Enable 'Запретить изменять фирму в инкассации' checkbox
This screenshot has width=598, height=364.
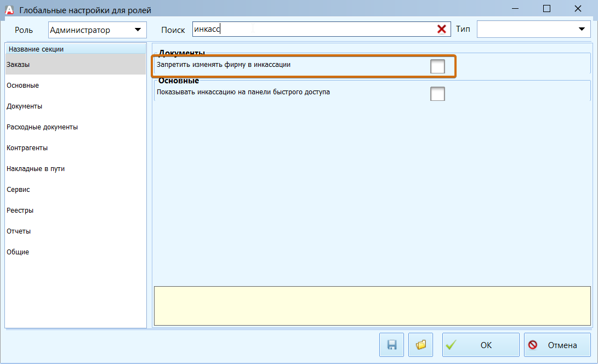click(437, 66)
